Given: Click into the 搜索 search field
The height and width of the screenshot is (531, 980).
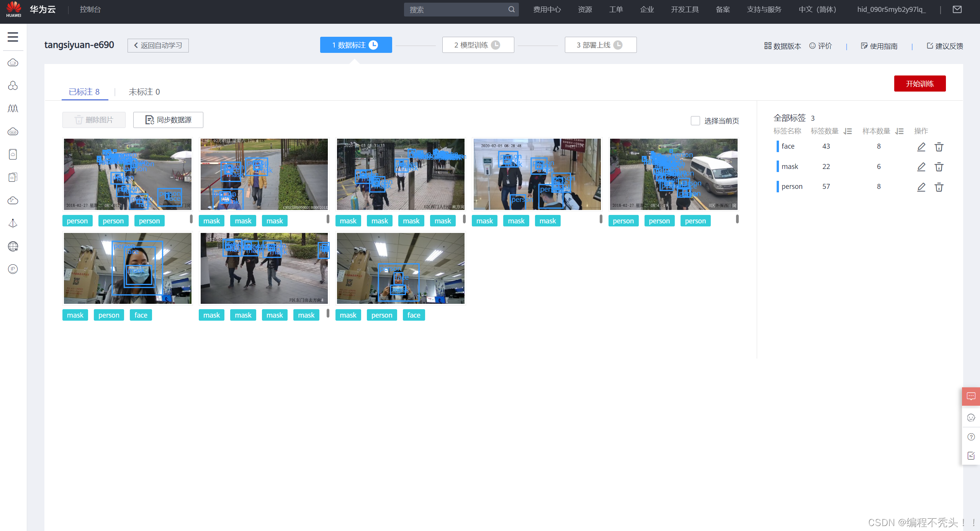Looking at the screenshot, I should (x=456, y=10).
